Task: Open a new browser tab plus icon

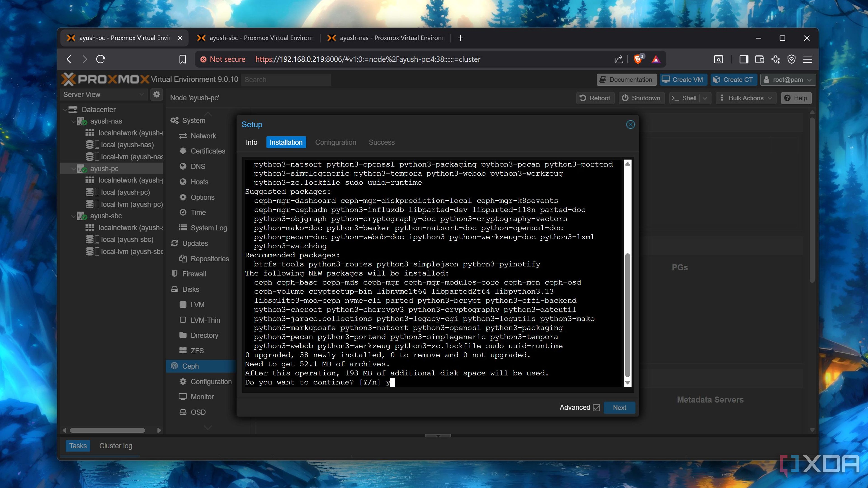Action: click(460, 38)
